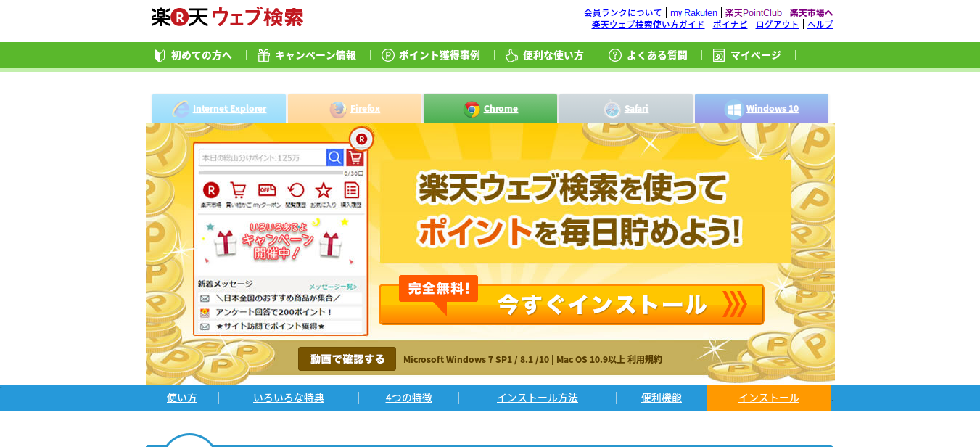
Task: Switch to the Internet Explorer tab
Action: click(x=219, y=108)
